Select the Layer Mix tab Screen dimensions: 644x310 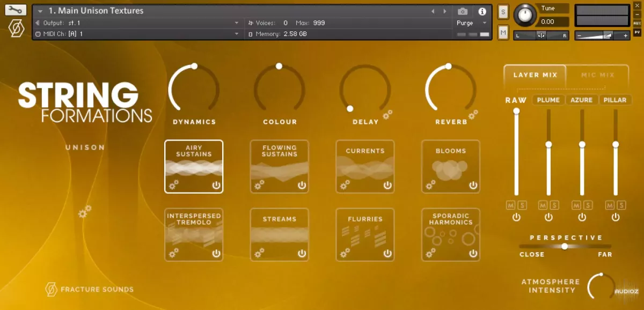point(535,75)
